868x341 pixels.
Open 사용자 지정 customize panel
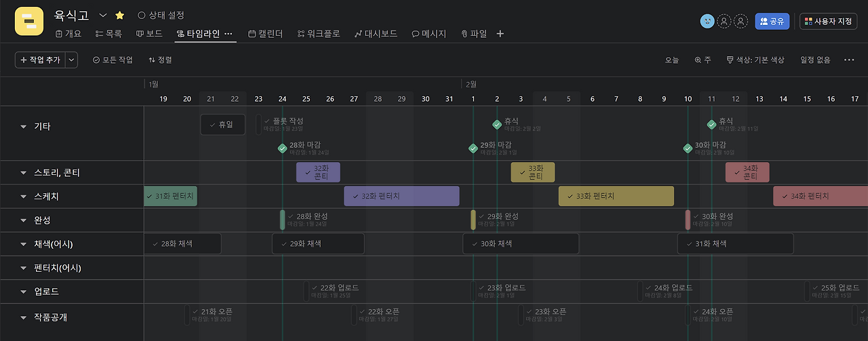tap(828, 21)
